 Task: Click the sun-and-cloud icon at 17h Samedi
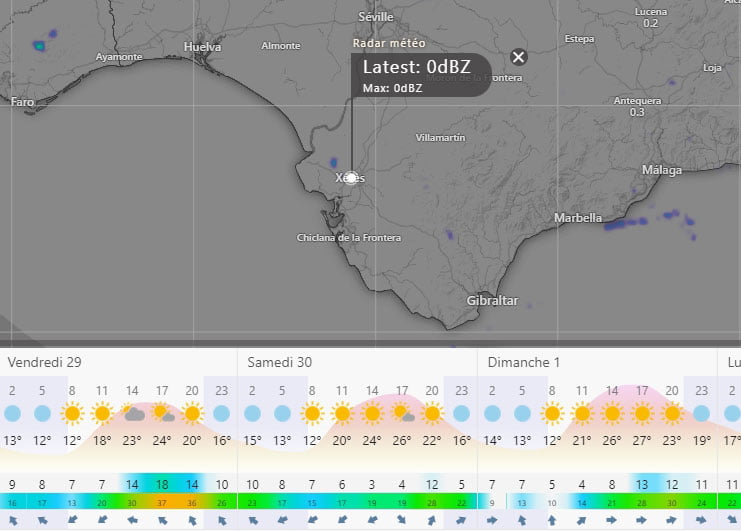(402, 413)
